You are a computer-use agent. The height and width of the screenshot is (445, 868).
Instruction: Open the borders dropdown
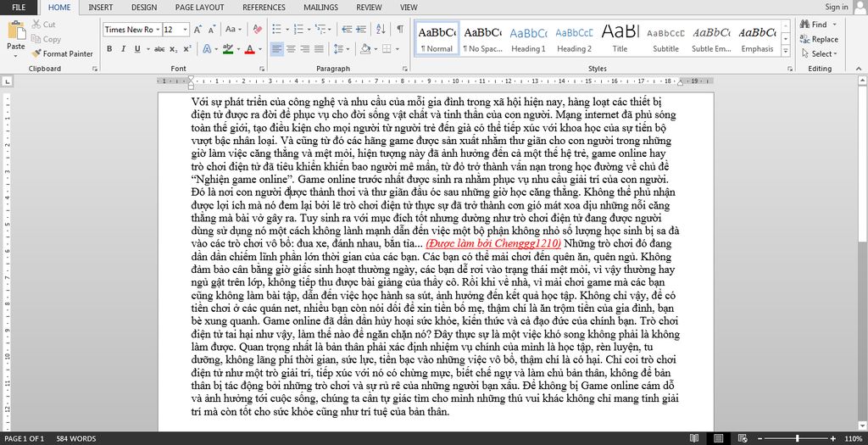(397, 48)
